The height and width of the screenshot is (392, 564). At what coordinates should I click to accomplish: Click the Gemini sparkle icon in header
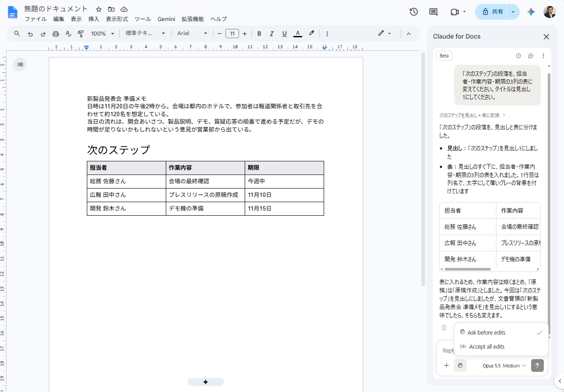(x=531, y=12)
